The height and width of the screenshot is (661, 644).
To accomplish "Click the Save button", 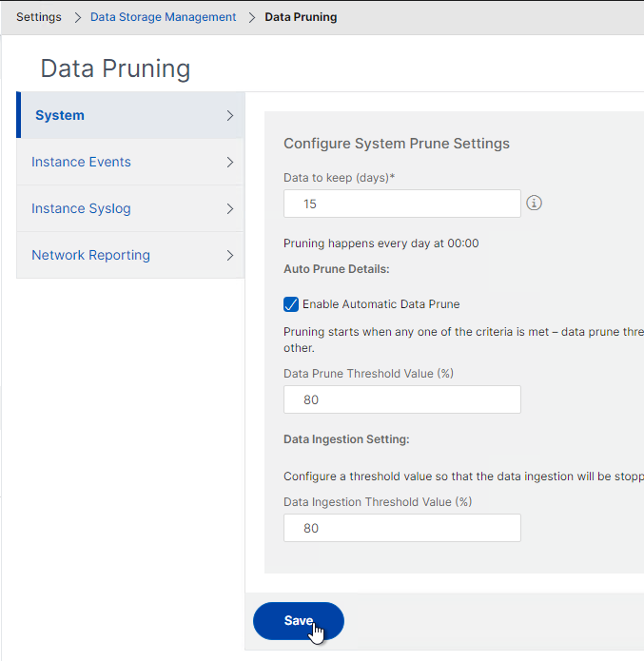I will coord(299,620).
